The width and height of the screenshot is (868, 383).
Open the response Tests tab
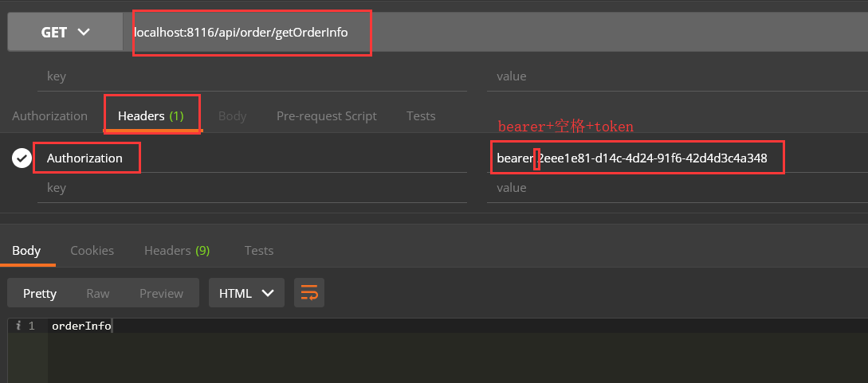(259, 250)
